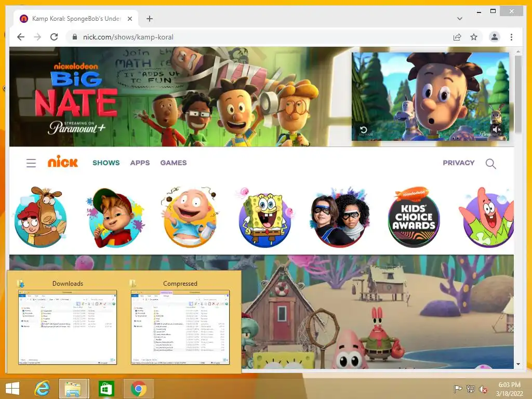The width and height of the screenshot is (532, 399).
Task: Open the Compressed window preview thumbnail
Action: (x=180, y=327)
